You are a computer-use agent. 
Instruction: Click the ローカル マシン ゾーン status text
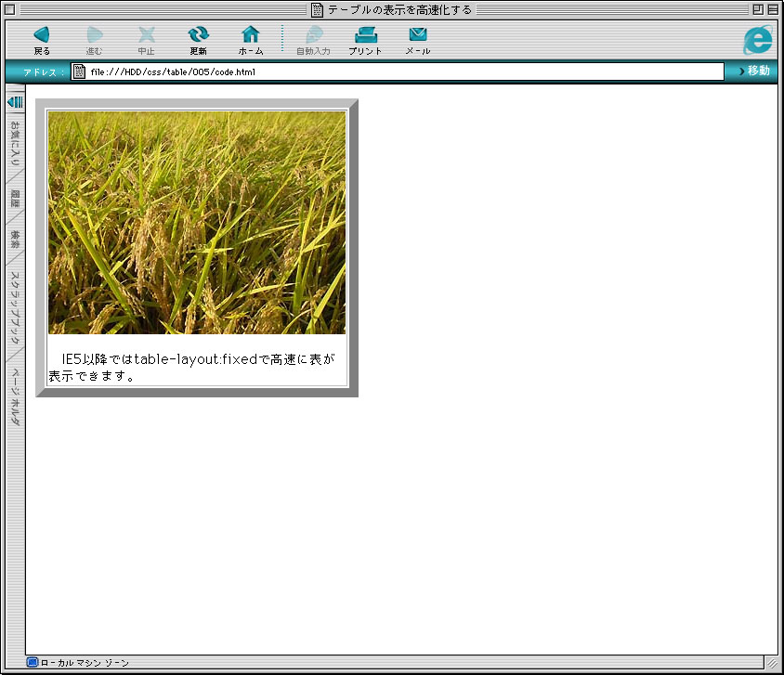(85, 663)
